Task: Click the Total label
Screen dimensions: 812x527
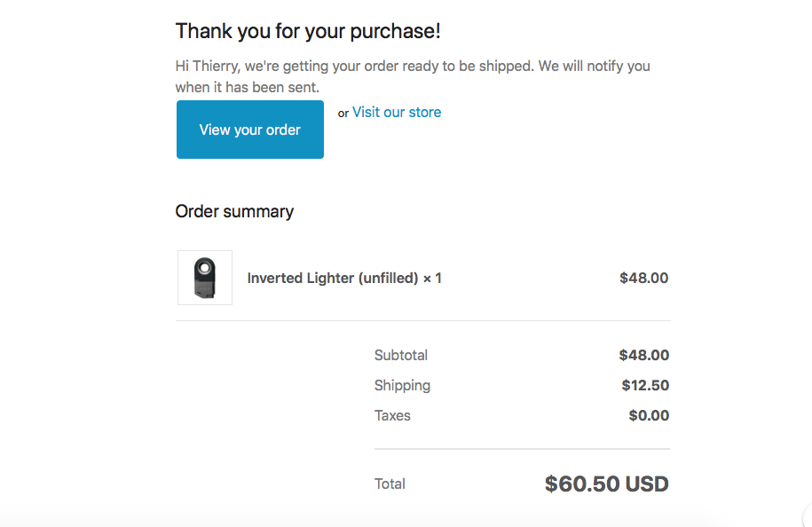Action: point(390,484)
